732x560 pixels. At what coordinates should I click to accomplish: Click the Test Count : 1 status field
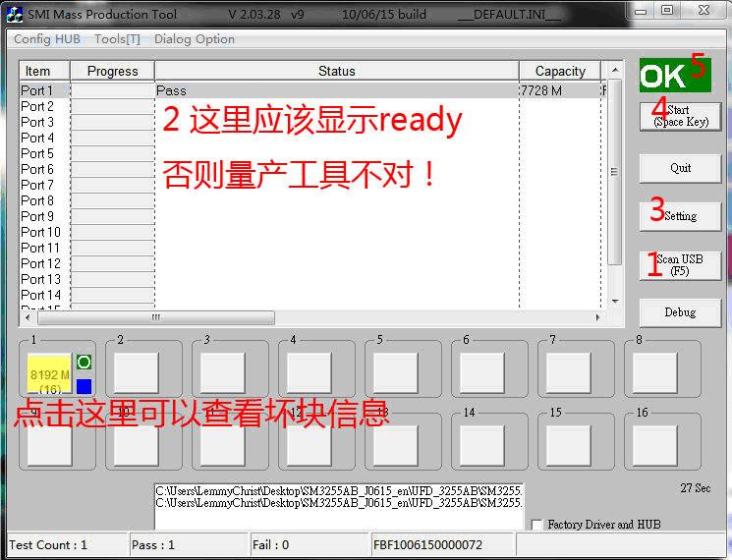click(67, 544)
